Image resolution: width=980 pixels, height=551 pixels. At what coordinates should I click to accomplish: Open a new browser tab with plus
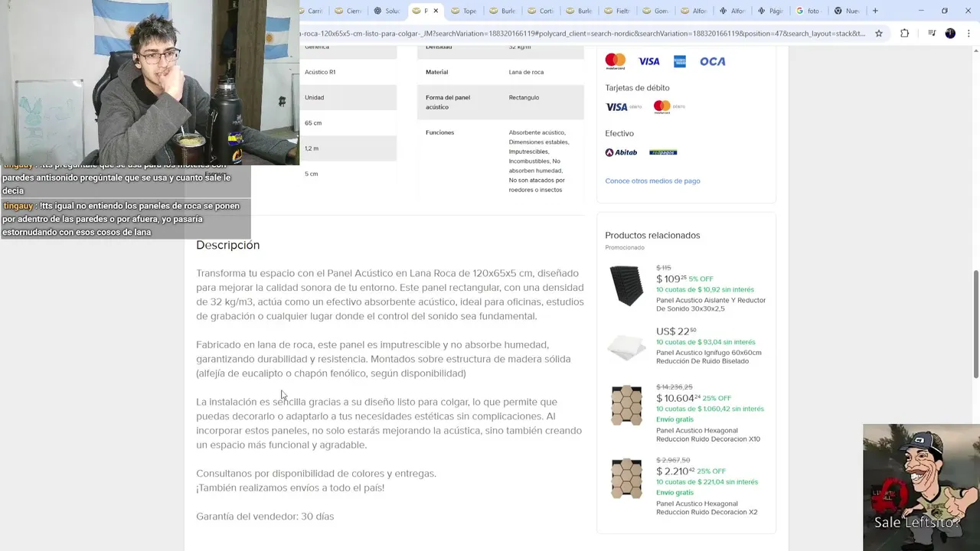coord(875,11)
